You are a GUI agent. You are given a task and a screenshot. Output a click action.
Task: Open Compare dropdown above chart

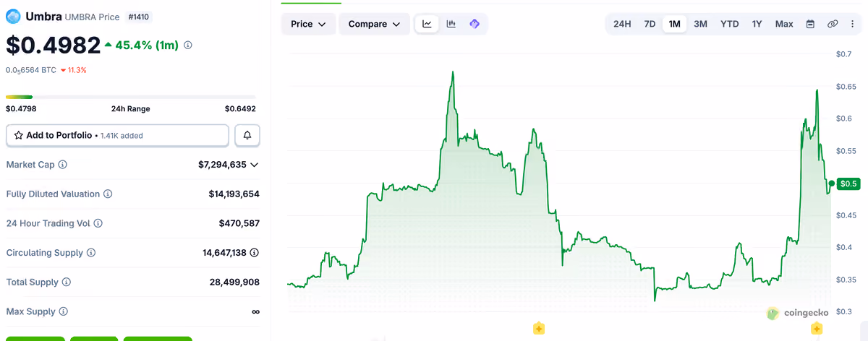point(374,24)
